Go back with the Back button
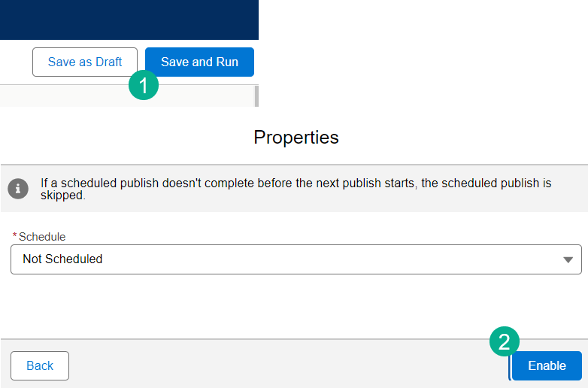This screenshot has width=588, height=388. pyautogui.click(x=40, y=365)
